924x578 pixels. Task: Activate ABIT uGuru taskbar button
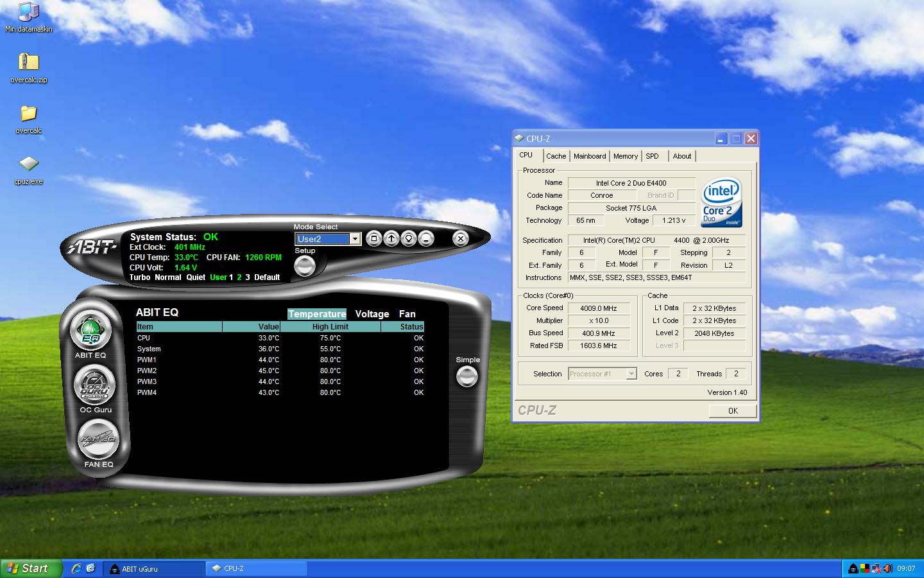point(154,568)
